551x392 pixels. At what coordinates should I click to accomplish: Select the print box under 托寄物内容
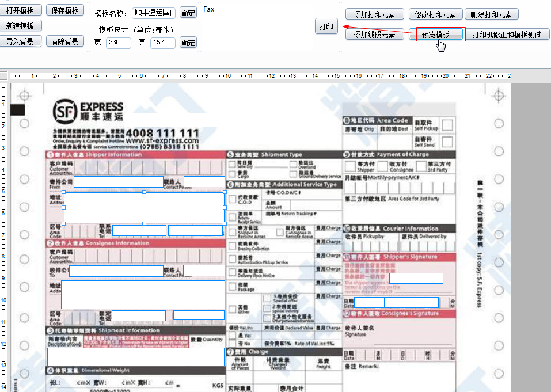tap(136, 357)
